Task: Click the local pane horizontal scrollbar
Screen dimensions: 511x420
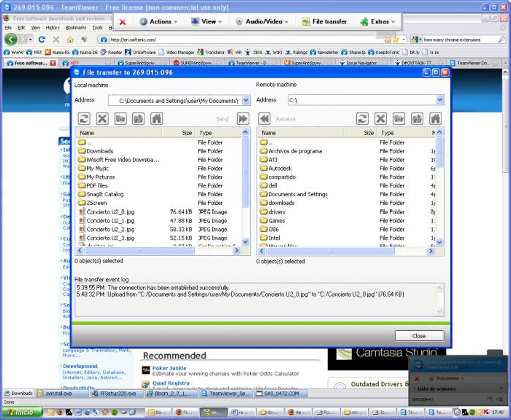Action: (139, 251)
